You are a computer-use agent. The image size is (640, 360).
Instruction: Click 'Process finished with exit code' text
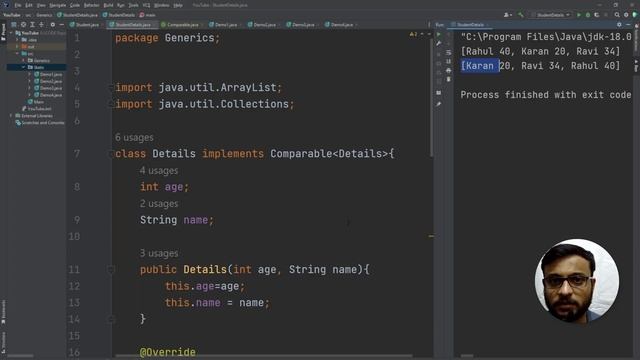click(546, 95)
